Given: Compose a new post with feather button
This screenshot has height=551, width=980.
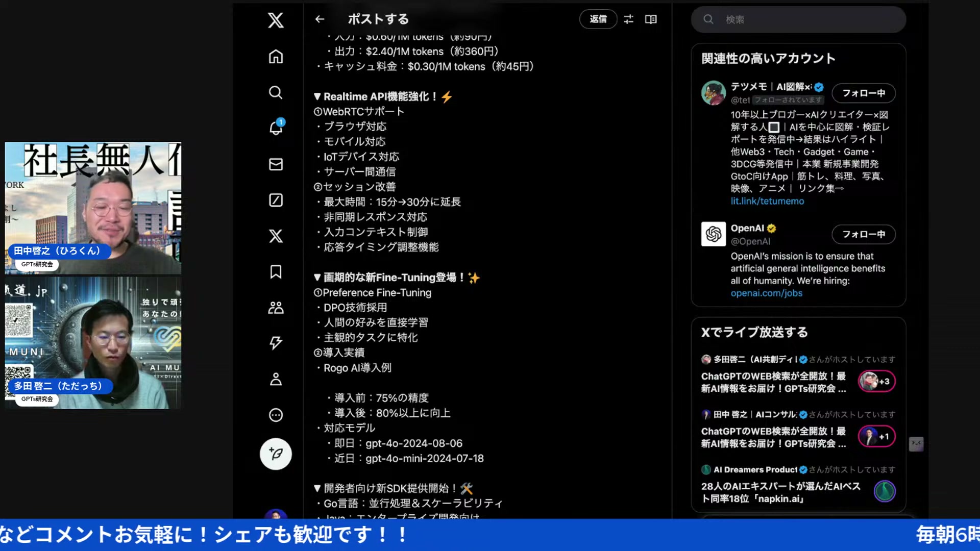Looking at the screenshot, I should point(276,454).
